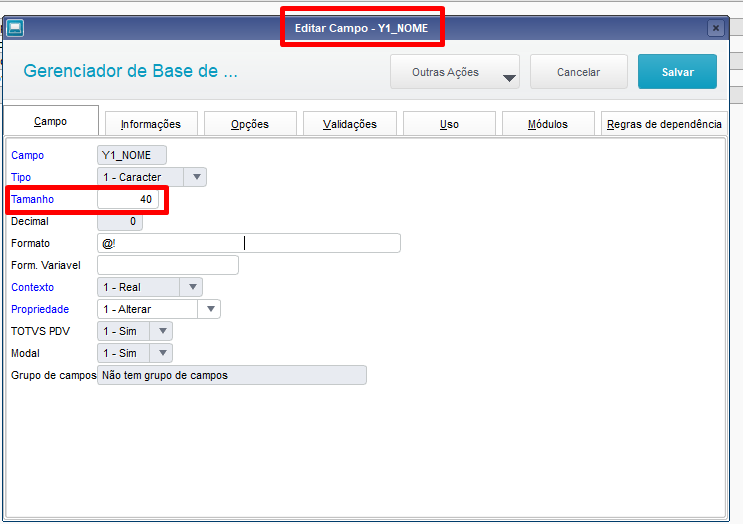This screenshot has height=524, width=743.
Task: Open the Outras Ações dropdown
Action: pos(455,72)
